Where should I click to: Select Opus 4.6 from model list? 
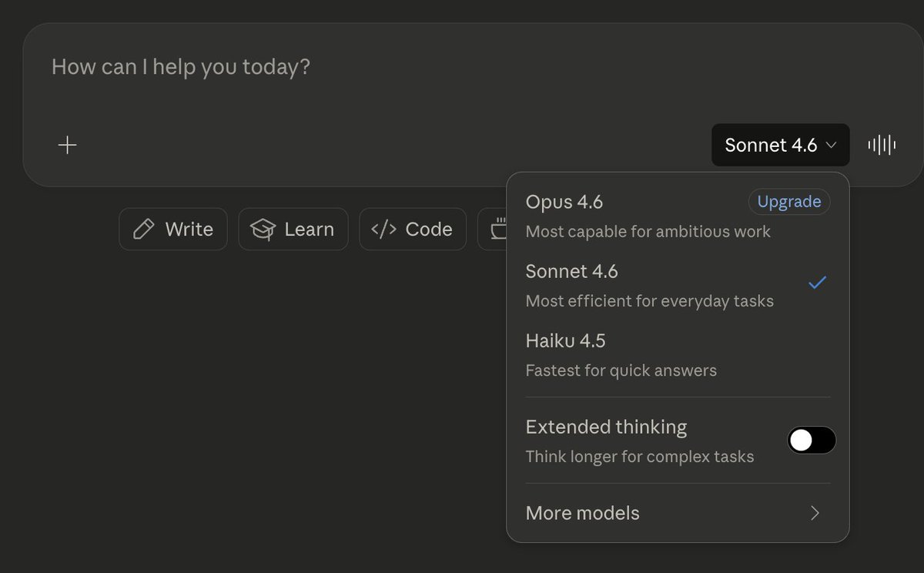pos(564,202)
